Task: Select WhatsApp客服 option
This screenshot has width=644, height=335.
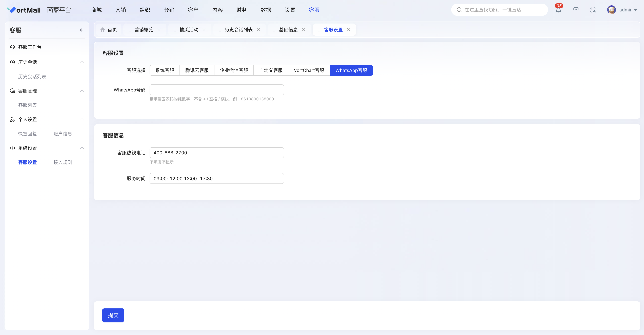Action: click(x=351, y=70)
